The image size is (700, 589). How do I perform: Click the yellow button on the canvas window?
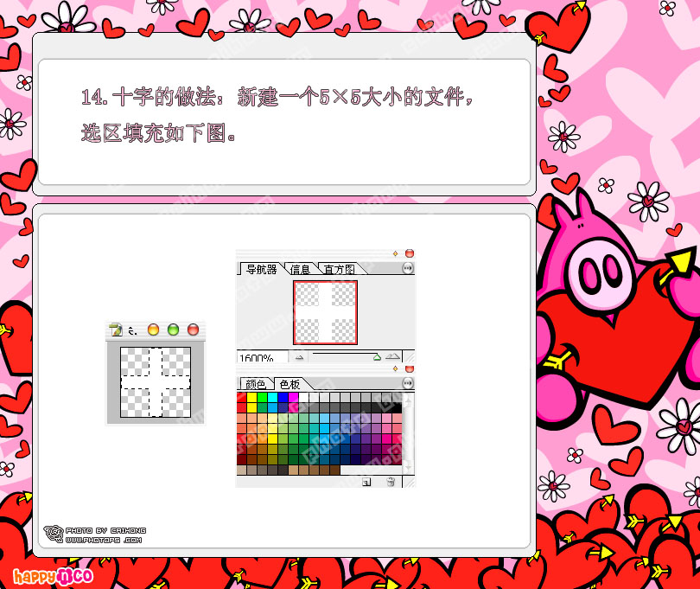coord(153,330)
